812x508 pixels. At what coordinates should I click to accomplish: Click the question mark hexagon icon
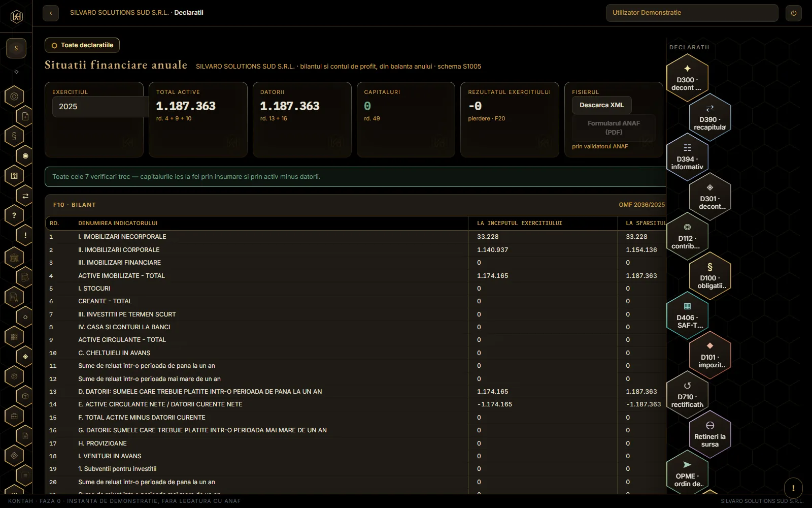14,215
